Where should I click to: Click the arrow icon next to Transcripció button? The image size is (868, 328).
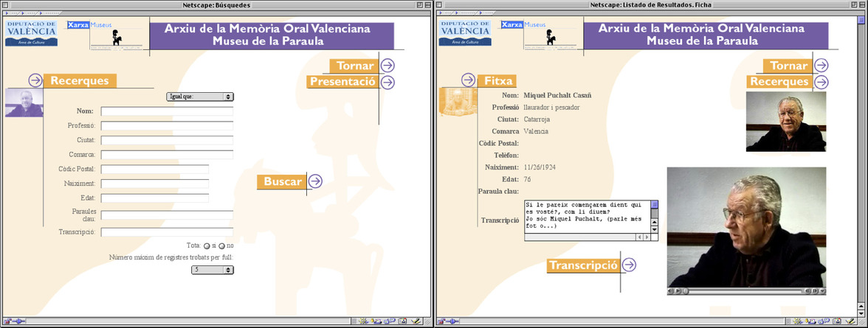point(630,265)
